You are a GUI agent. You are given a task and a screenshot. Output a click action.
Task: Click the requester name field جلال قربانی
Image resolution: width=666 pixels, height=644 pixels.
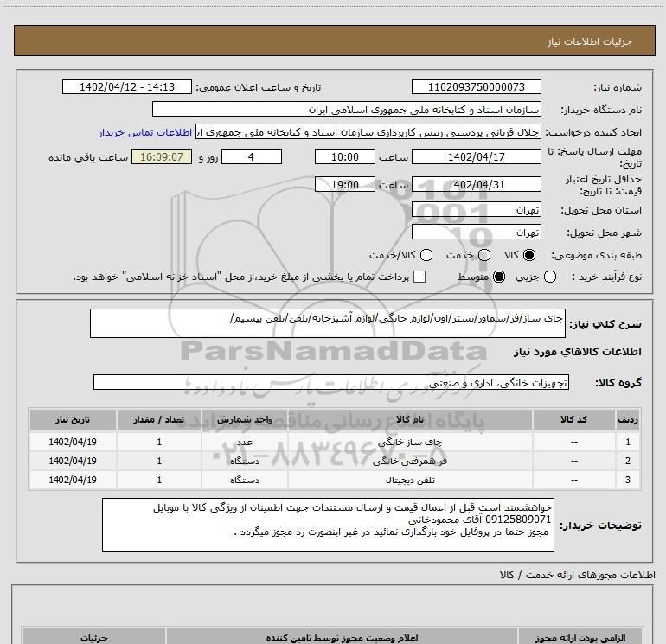[x=368, y=132]
